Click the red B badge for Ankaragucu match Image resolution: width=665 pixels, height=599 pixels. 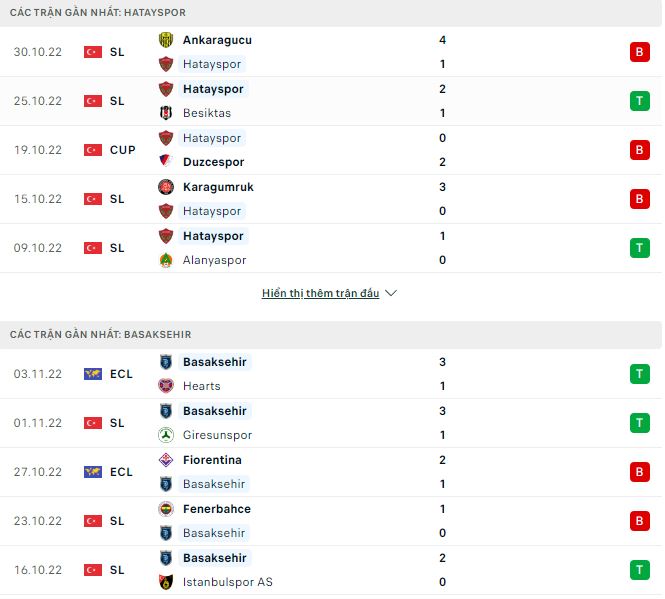coord(639,52)
